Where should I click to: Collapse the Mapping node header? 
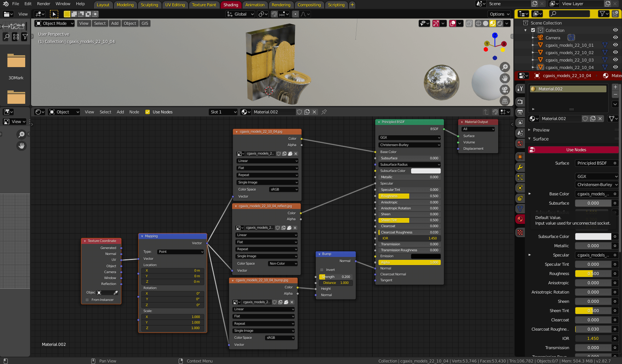click(x=141, y=236)
